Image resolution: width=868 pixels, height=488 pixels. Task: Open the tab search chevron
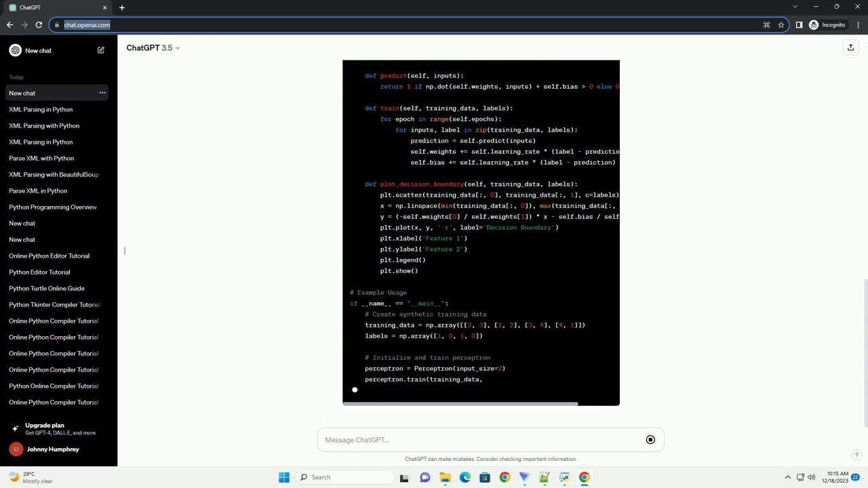tap(795, 7)
